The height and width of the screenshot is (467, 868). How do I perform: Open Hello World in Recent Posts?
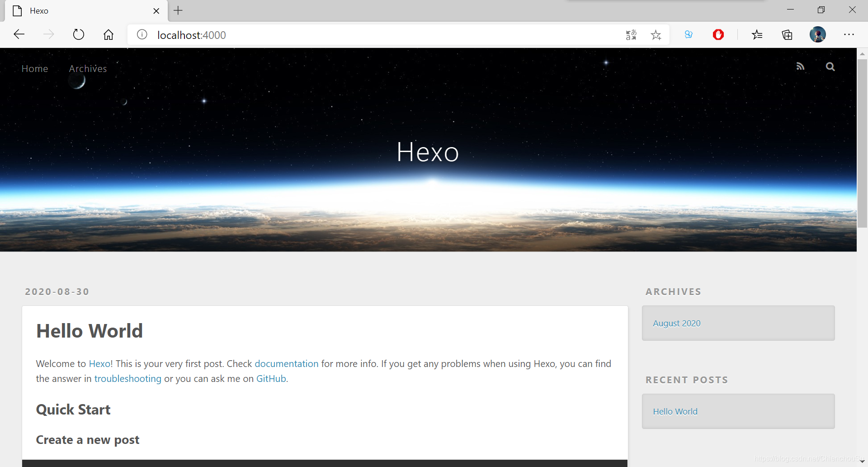(x=675, y=412)
